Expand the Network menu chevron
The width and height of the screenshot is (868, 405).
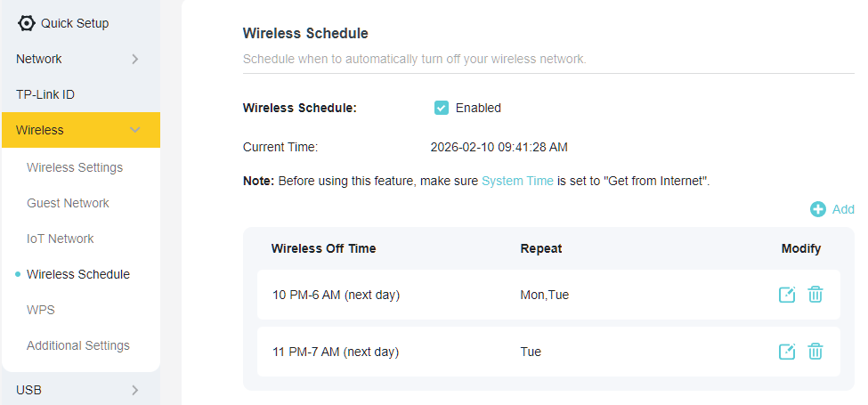[x=135, y=59]
